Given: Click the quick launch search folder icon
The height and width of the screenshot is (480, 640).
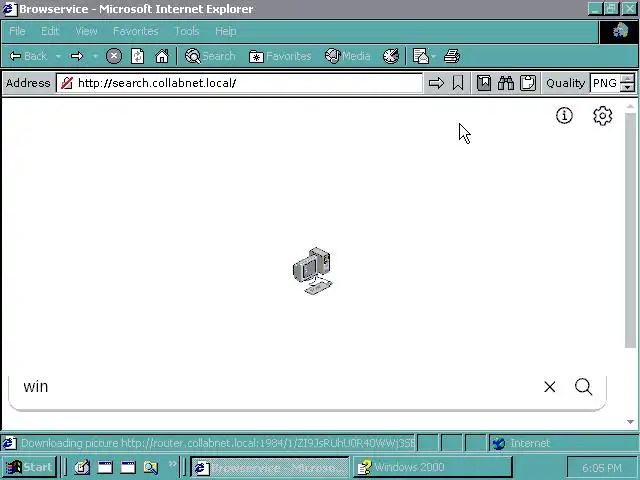Looking at the screenshot, I should tap(151, 467).
